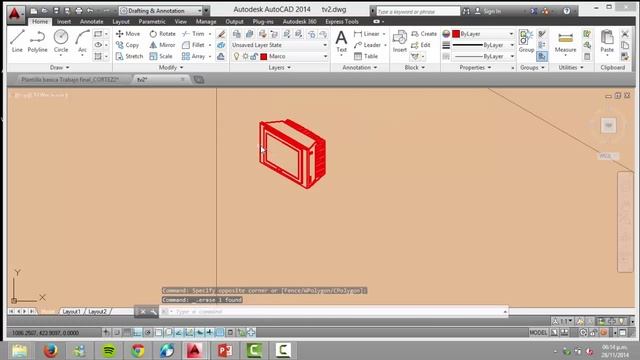Image resolution: width=640 pixels, height=360 pixels.
Task: Open the Measure utility
Action: coord(565,42)
